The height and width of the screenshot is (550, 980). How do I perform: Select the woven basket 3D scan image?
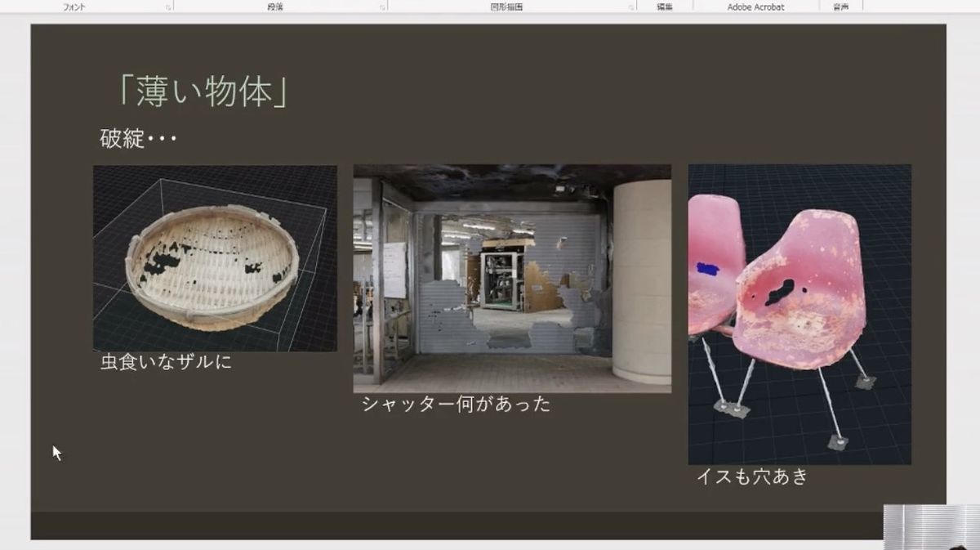215,258
